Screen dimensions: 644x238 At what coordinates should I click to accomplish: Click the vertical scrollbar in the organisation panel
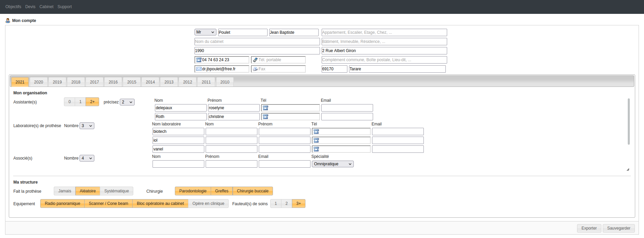tap(628, 122)
